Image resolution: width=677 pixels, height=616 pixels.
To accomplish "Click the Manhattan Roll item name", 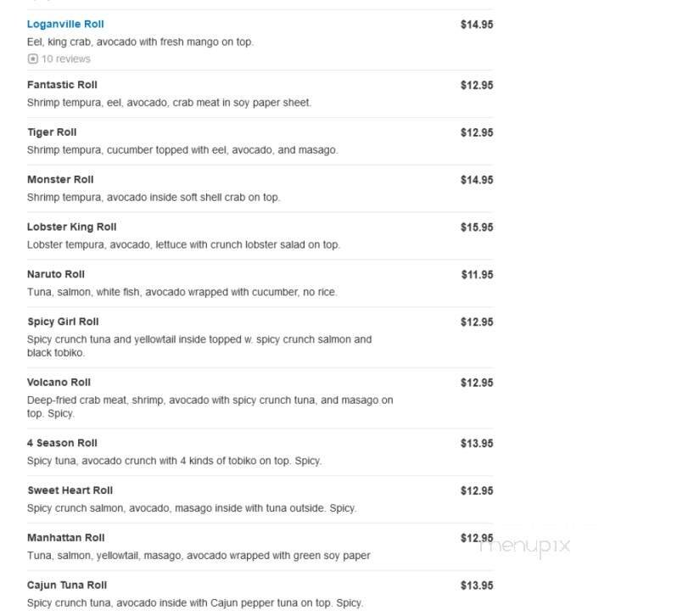I will (x=65, y=538).
